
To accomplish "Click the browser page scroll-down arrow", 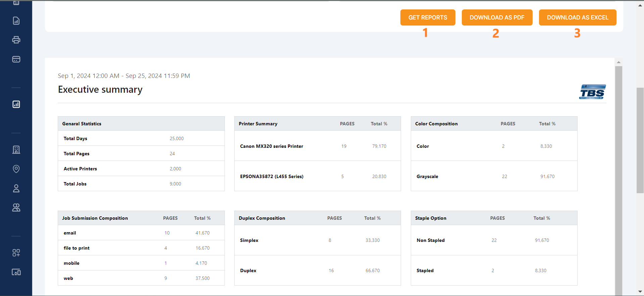I will tap(640, 292).
